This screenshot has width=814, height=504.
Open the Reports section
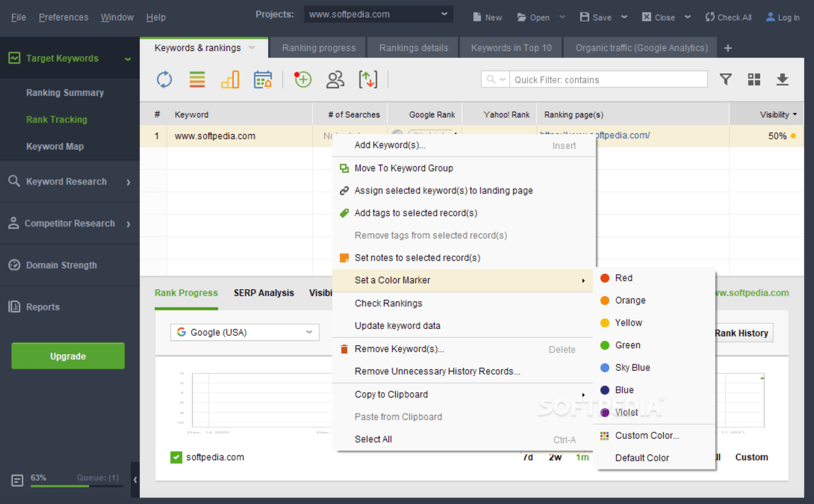click(43, 307)
